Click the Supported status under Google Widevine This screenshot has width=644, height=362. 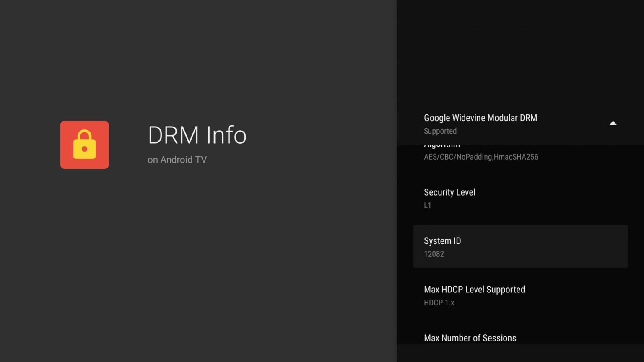pyautogui.click(x=440, y=131)
